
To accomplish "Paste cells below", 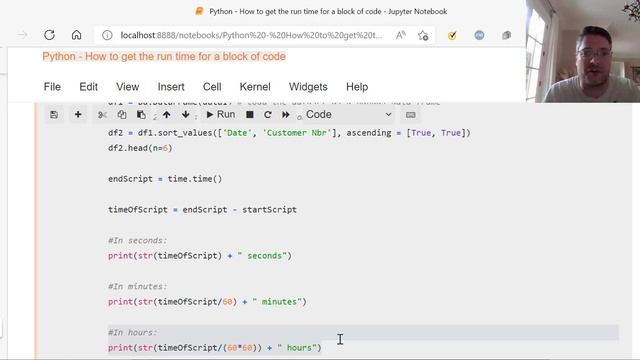I will pyautogui.click(x=141, y=115).
